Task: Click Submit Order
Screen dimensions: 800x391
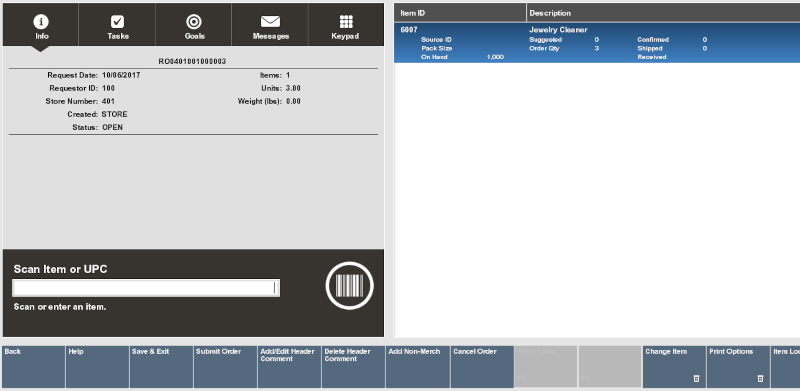Action: coord(226,367)
